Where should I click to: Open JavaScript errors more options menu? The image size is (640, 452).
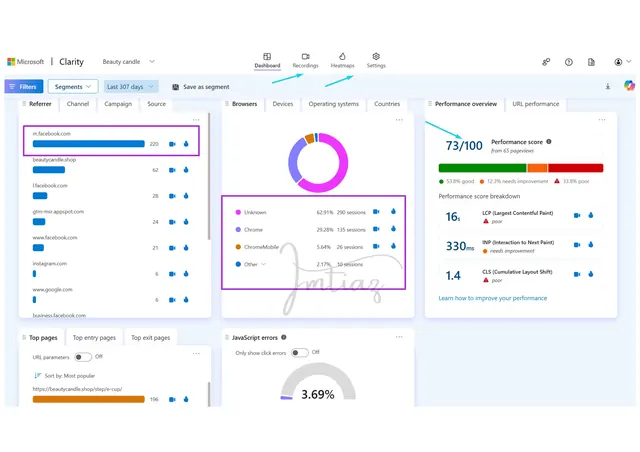[x=399, y=337]
